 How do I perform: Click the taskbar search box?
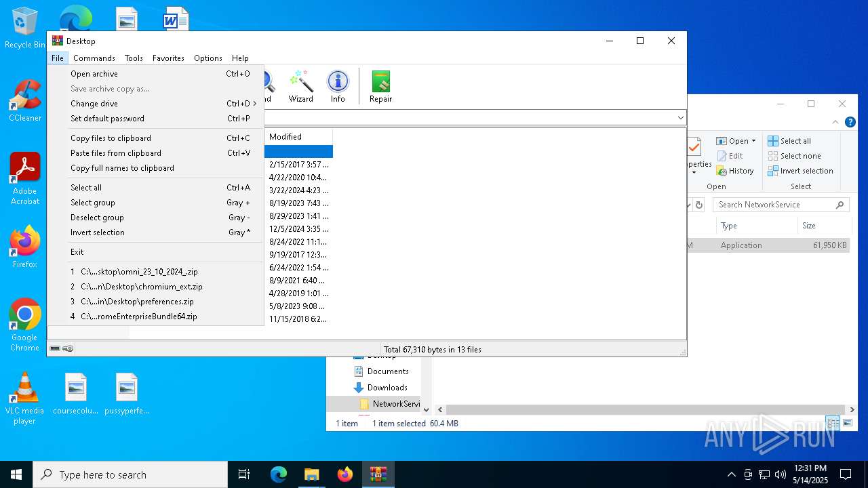(130, 474)
